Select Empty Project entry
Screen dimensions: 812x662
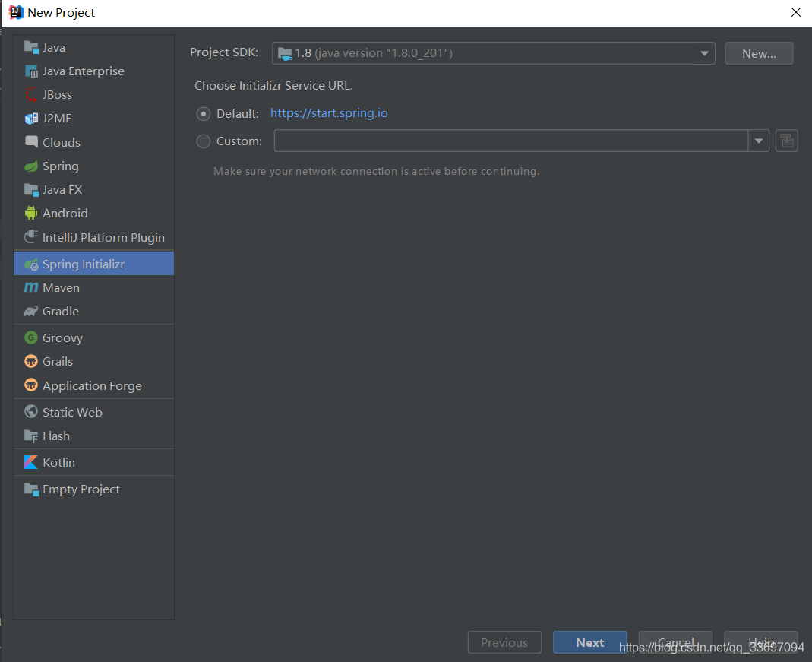tap(93, 489)
